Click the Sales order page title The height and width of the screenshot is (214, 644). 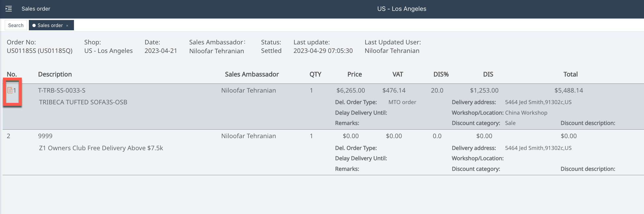[x=36, y=9]
